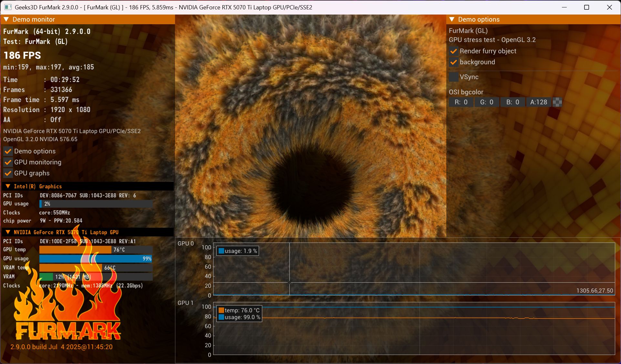The height and width of the screenshot is (364, 621).
Task: Click the blue usage legend square in GPU 0 graph
Action: (x=221, y=251)
